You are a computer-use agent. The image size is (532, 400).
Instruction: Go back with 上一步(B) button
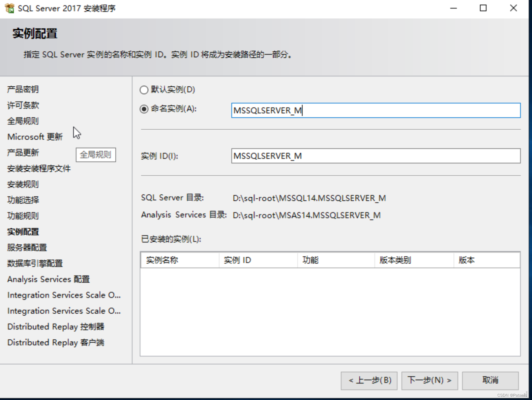(369, 381)
